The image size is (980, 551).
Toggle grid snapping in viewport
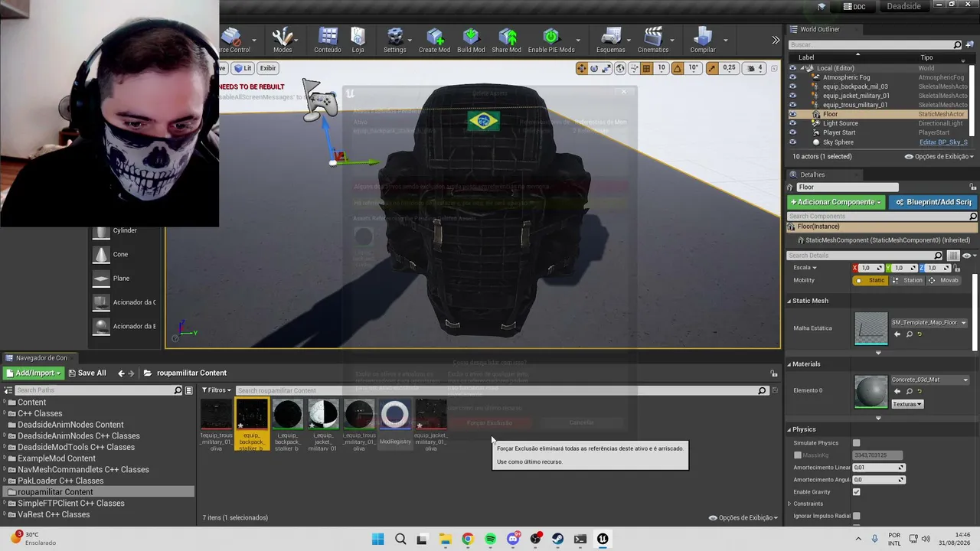(x=646, y=68)
